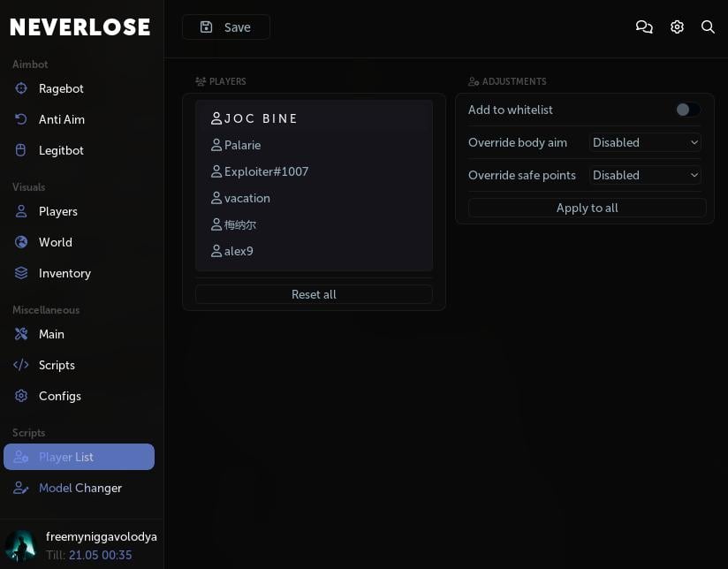Click the Apply to all button

coord(587,208)
